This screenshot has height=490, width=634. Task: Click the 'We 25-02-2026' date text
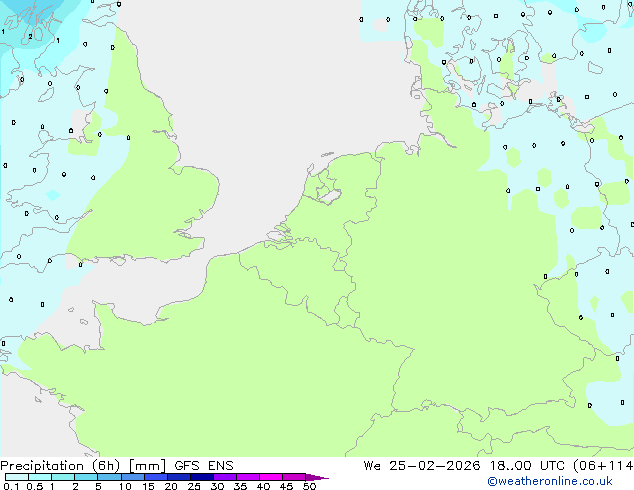pyautogui.click(x=422, y=466)
